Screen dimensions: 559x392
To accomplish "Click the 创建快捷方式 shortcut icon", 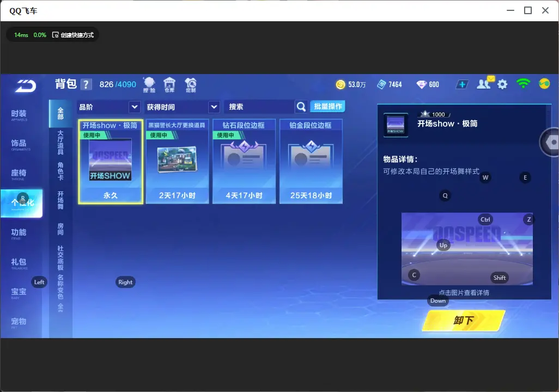I will pyautogui.click(x=55, y=35).
